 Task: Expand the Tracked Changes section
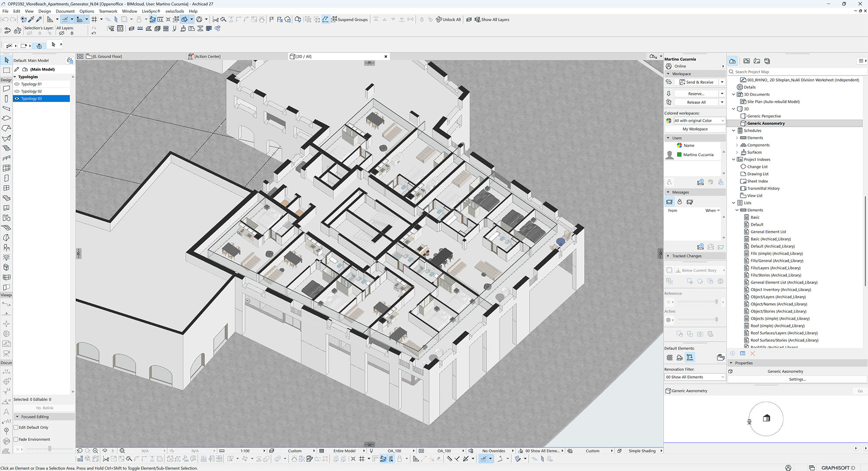coord(668,256)
